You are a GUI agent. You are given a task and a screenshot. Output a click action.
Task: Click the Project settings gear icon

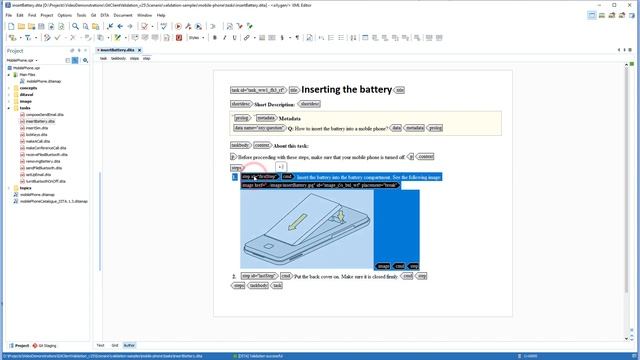pyautogui.click(x=85, y=60)
